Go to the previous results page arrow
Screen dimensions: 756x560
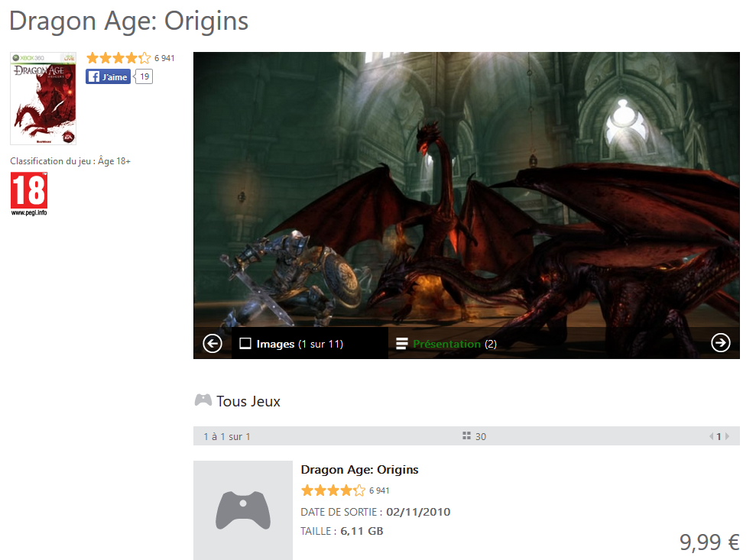[x=710, y=437]
